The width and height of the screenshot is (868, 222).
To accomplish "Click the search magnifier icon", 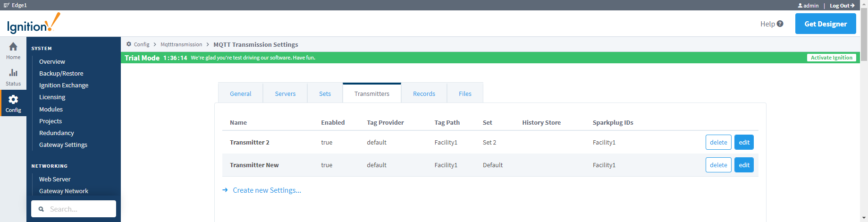I will (x=42, y=209).
